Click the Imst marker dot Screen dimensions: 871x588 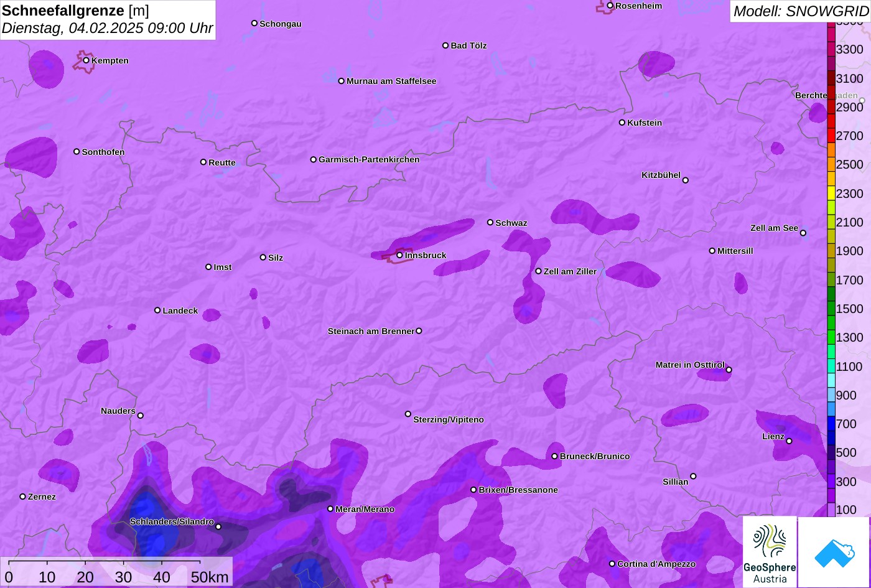[x=208, y=267]
